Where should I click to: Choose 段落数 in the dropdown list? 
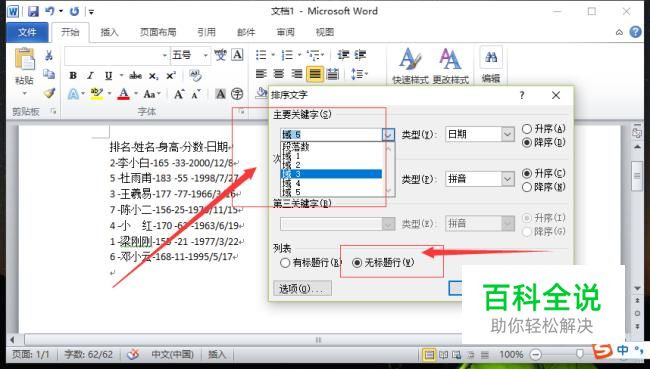click(331, 146)
